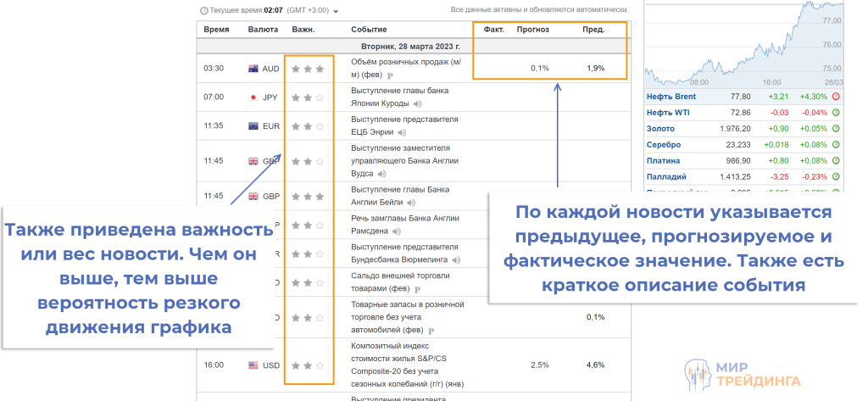Open Композитный индекс стоимости жилья S&P/CS event
Viewport: 868px width, 401px height.
point(408,365)
